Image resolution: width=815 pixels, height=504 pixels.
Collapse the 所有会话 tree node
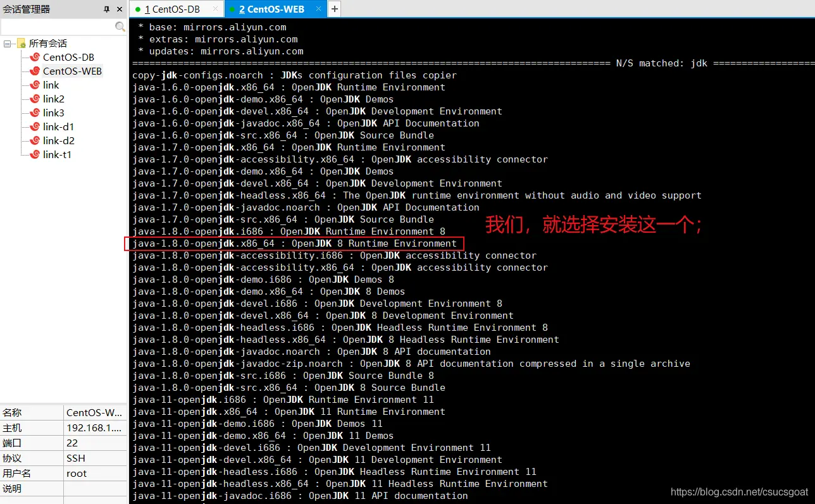8,44
